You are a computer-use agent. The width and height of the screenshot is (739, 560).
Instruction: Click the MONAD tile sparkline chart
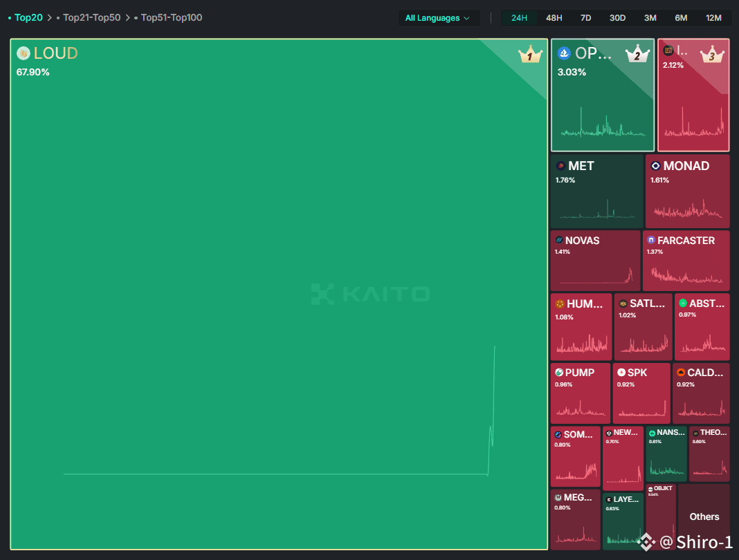coord(688,208)
